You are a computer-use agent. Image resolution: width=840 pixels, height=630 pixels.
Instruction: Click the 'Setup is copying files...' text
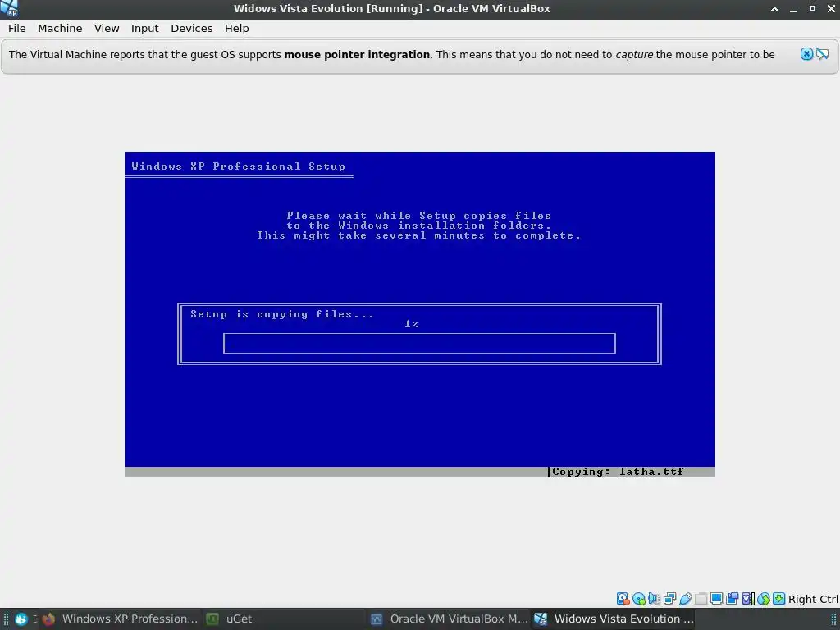282,314
